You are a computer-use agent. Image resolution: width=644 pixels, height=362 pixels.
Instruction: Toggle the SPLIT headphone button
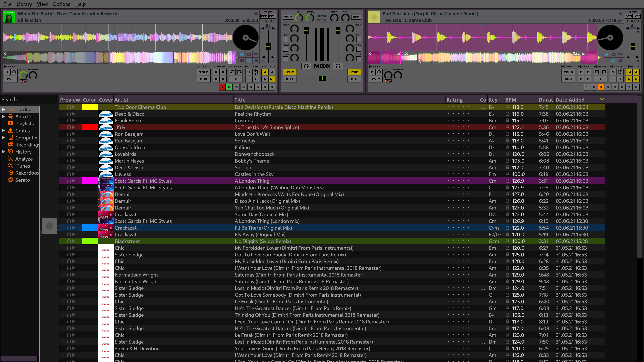click(x=288, y=17)
